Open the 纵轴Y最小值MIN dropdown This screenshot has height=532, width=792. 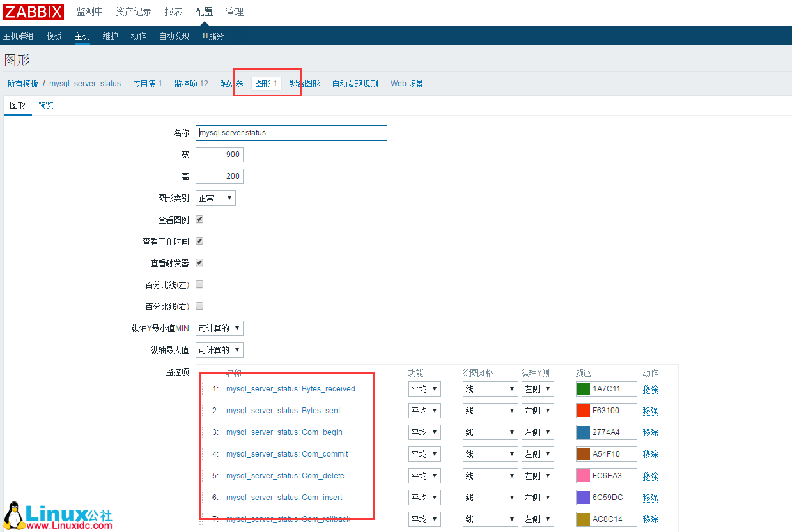pyautogui.click(x=219, y=328)
